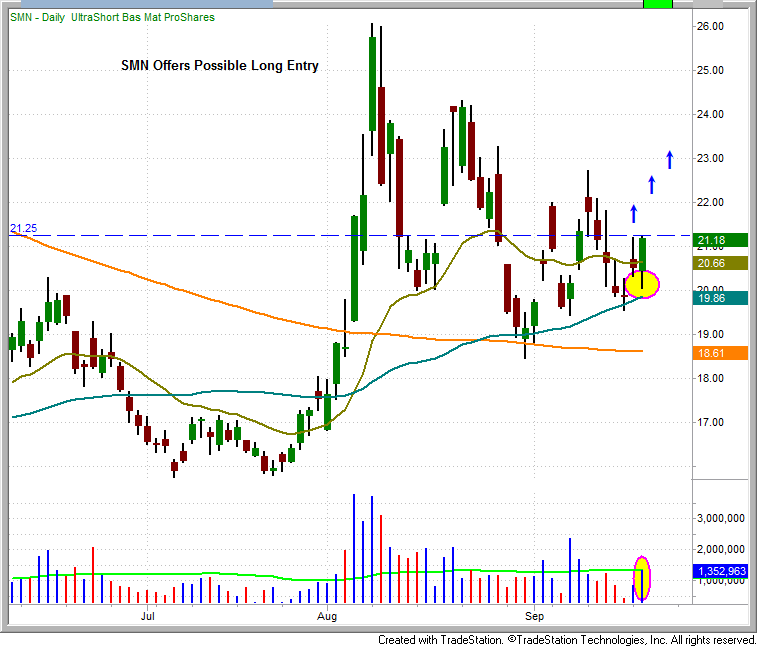Click the chart title 'SMN - Daily UltraShort Bas Mat ProShares'
Screen dimensions: 757x646
(112, 17)
